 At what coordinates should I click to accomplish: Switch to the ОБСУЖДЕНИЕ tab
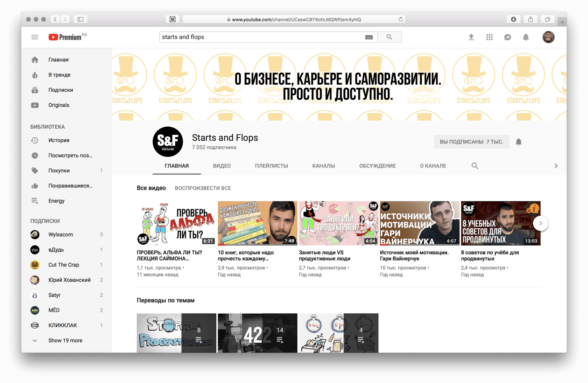coord(378,166)
